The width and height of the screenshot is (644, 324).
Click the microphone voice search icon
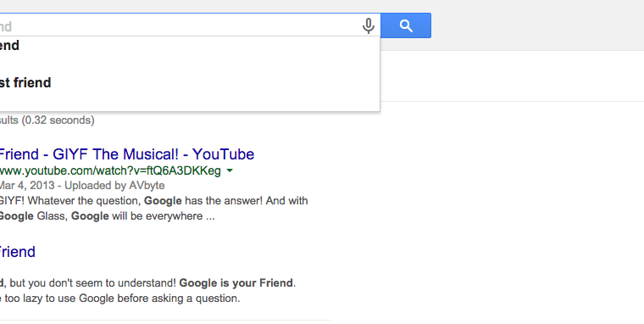coord(369,26)
